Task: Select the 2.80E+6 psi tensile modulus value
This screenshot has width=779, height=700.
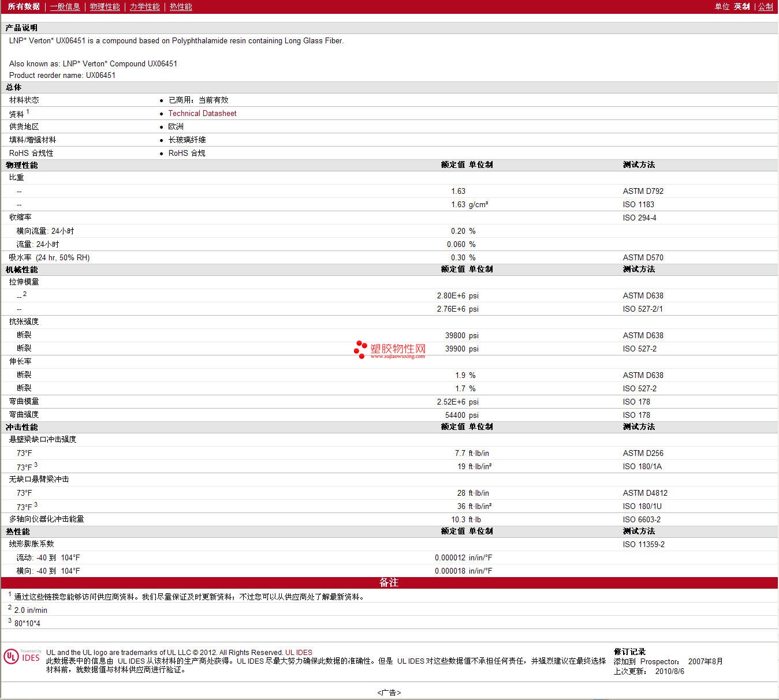Action: coord(458,295)
